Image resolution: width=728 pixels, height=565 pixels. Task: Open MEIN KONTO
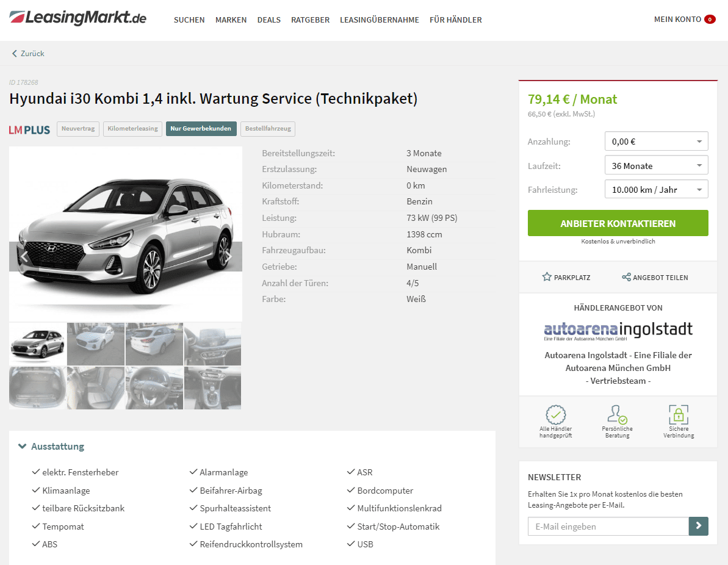[x=677, y=20]
